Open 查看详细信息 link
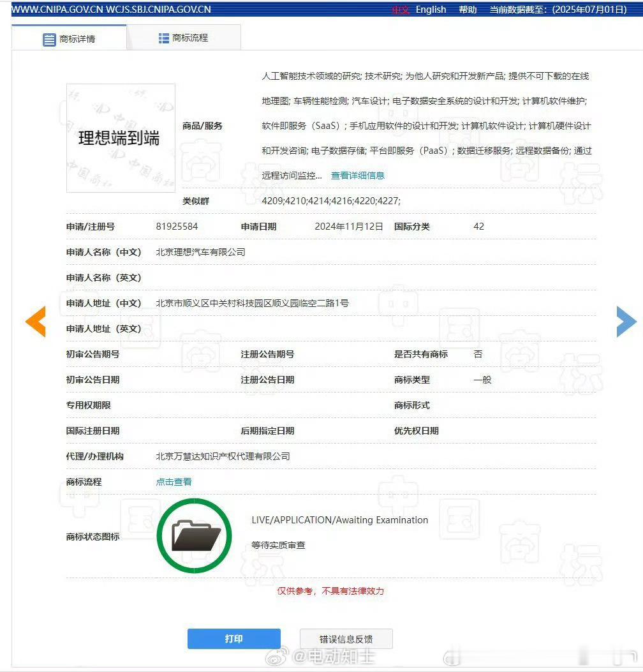The image size is (643, 672). [358, 175]
